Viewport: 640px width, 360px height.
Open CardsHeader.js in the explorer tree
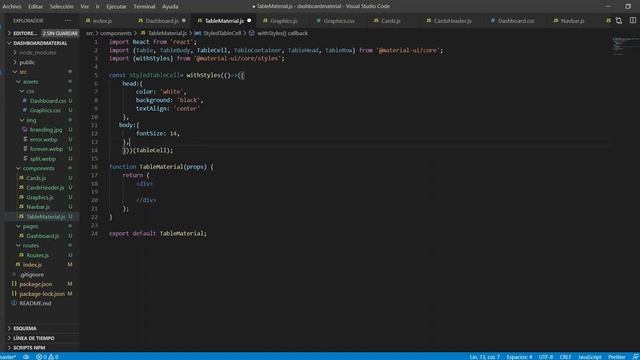pos(45,188)
